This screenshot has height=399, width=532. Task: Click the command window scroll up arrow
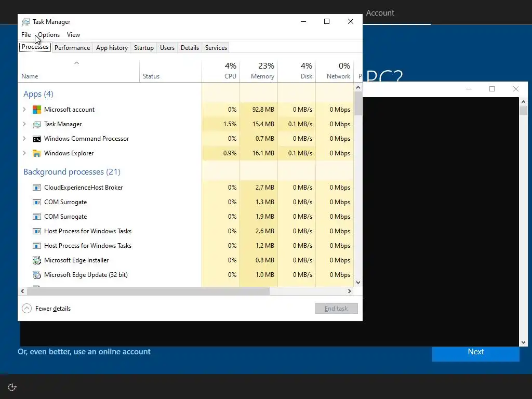[523, 102]
